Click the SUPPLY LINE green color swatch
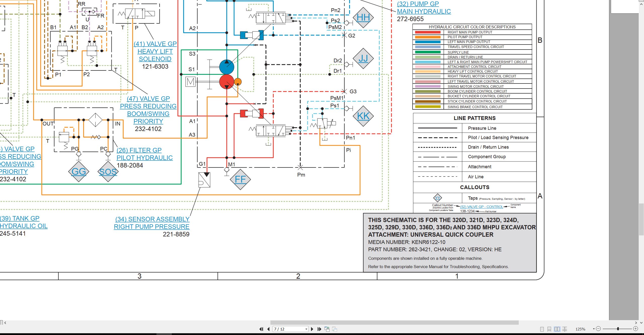Image resolution: width=644 pixels, height=335 pixels. click(428, 52)
